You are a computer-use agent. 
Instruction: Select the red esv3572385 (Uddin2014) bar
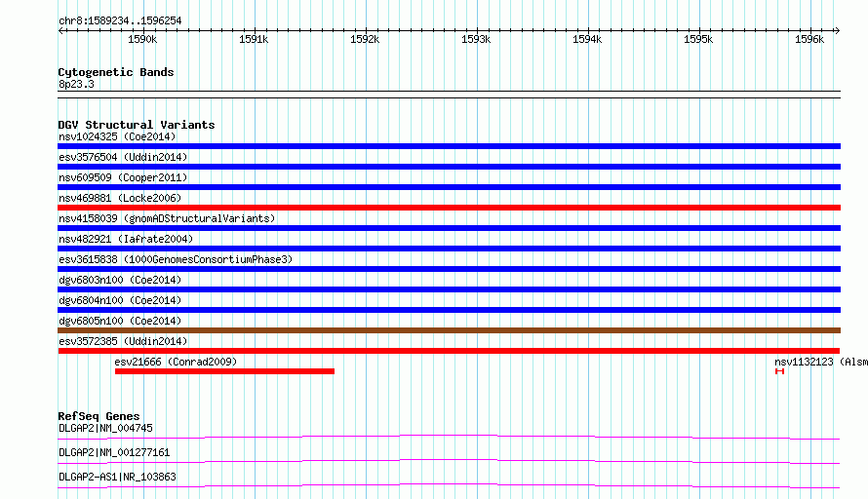449,351
